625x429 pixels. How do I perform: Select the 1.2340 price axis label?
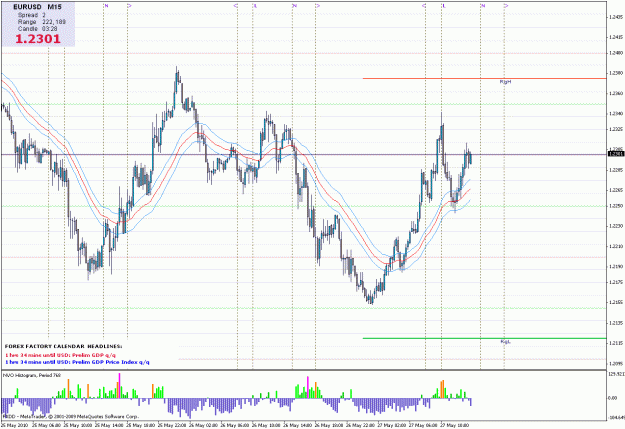616,114
